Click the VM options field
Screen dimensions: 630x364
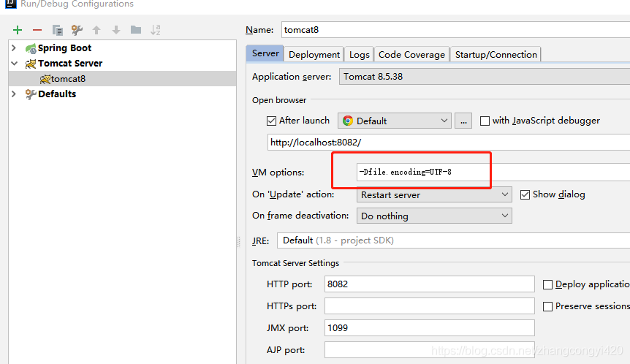(493, 172)
